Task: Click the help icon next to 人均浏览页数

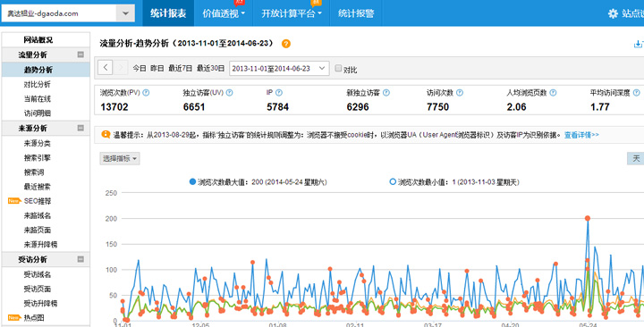Action: [554, 93]
